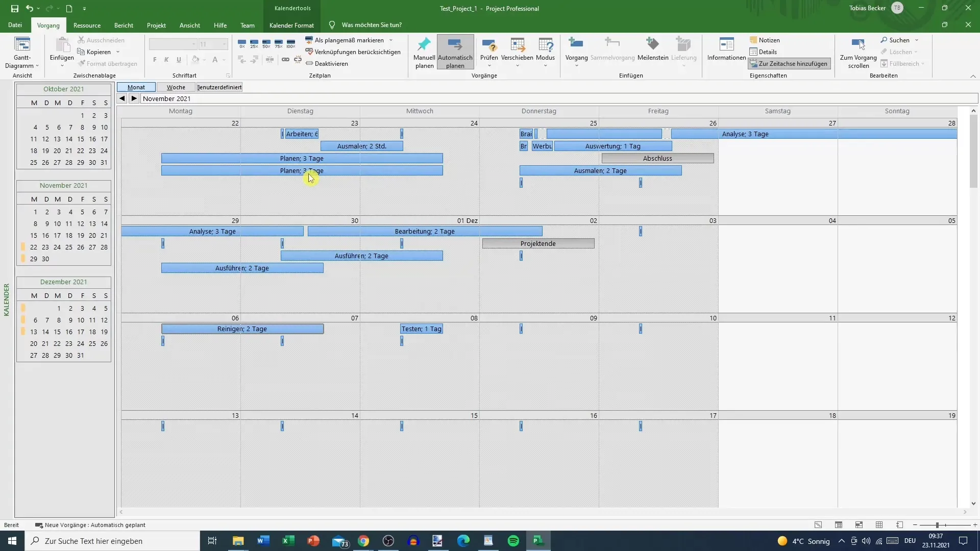Open the Datei menu
The width and height of the screenshot is (980, 551).
click(15, 25)
